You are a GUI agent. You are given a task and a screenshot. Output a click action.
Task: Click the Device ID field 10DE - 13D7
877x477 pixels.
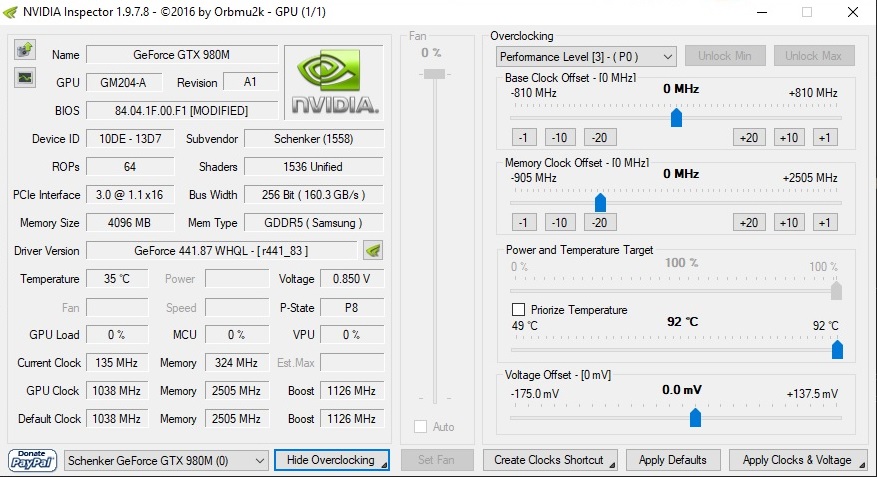coord(130,139)
